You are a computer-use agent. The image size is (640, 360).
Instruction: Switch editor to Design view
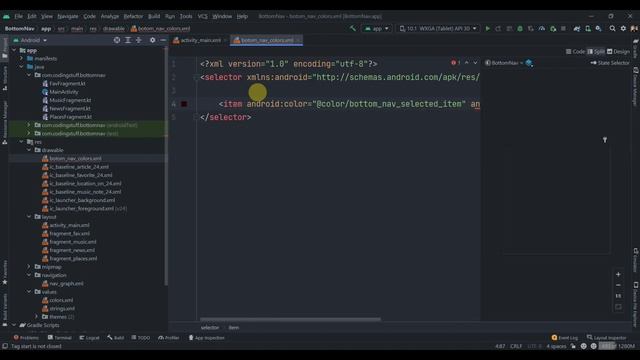618,51
